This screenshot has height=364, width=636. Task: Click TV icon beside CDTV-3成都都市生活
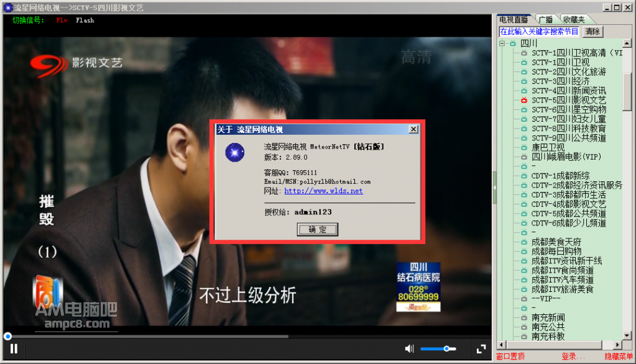tap(524, 194)
